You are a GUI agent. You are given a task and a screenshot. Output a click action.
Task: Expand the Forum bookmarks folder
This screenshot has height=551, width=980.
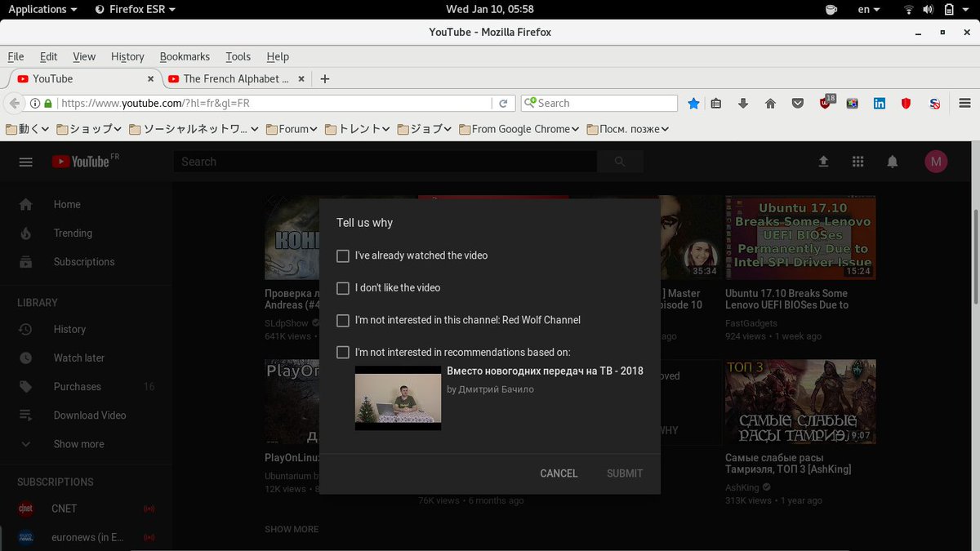(291, 129)
